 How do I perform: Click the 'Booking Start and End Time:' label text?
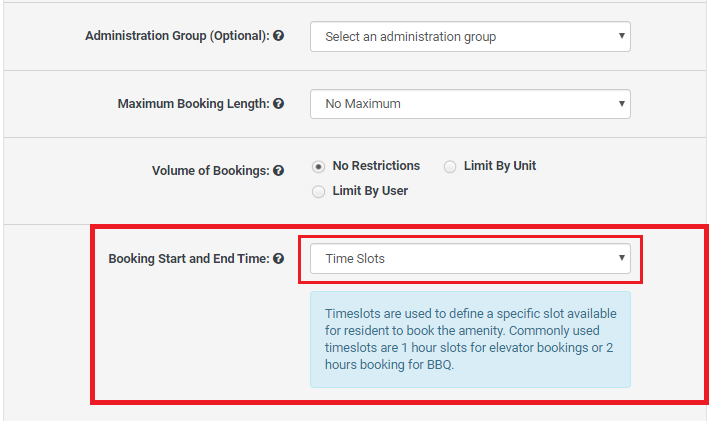[x=189, y=258]
